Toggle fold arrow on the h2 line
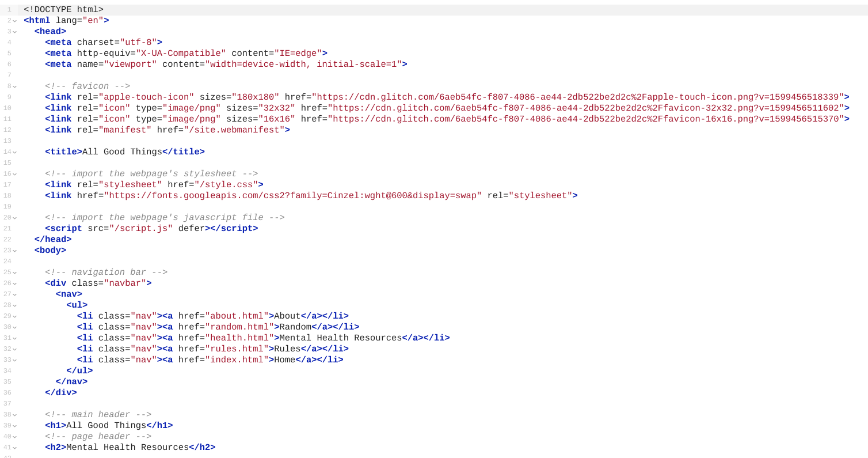The width and height of the screenshot is (868, 458). [x=15, y=448]
